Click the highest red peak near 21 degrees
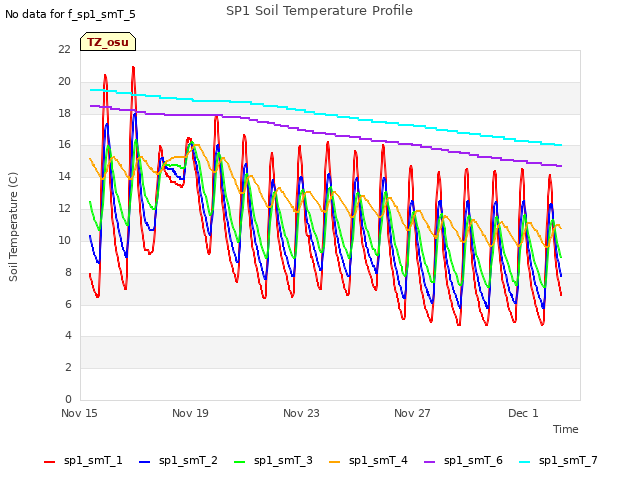640x480 pixels. 133,67
